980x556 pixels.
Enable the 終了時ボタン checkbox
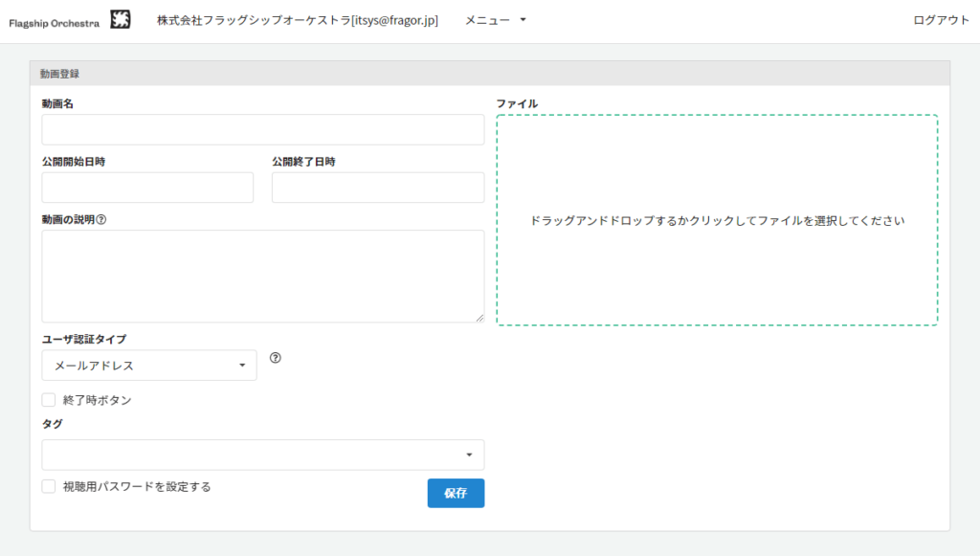click(49, 400)
